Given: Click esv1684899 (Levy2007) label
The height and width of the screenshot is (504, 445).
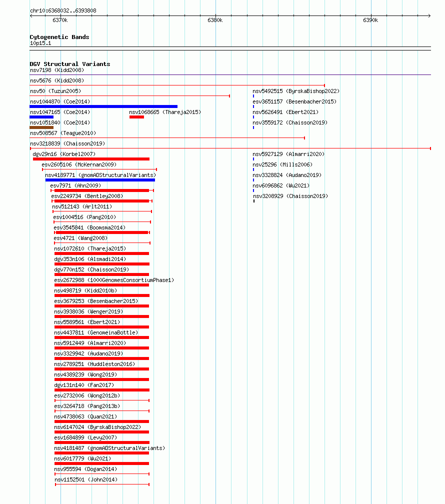Looking at the screenshot, I should click(85, 438).
